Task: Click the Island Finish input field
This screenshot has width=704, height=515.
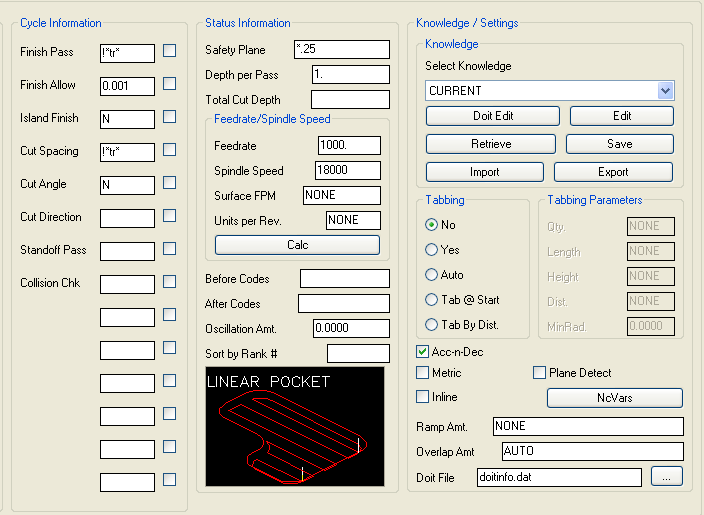Action: 128,119
